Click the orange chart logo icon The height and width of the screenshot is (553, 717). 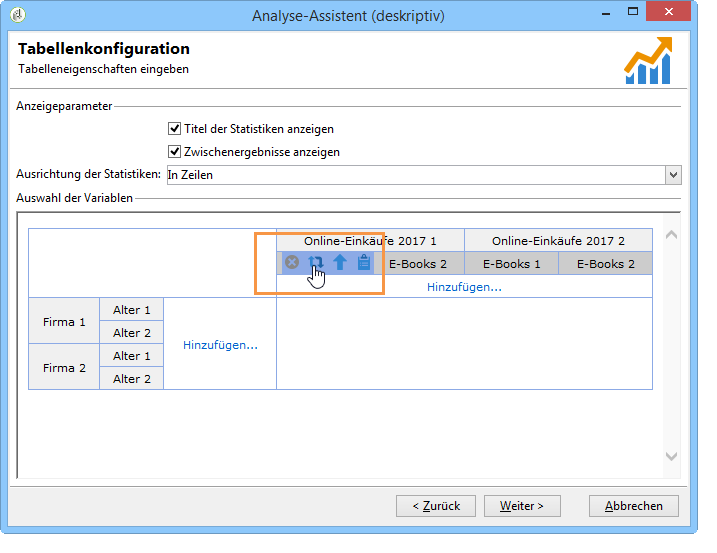pos(648,60)
